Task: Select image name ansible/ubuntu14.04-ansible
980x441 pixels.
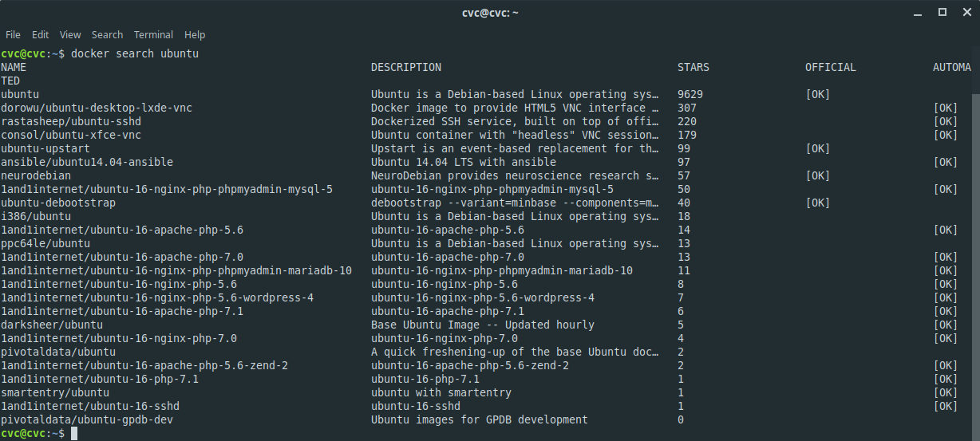Action: click(87, 162)
